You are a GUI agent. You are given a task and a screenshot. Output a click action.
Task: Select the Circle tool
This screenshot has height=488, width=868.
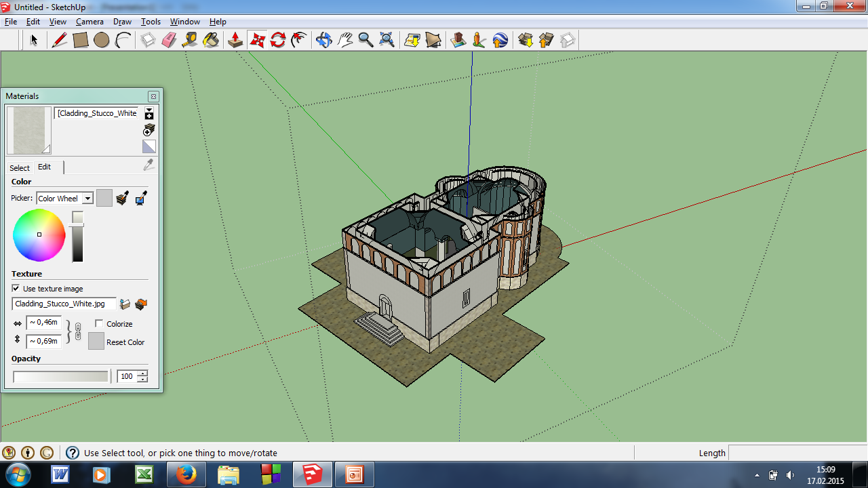102,40
